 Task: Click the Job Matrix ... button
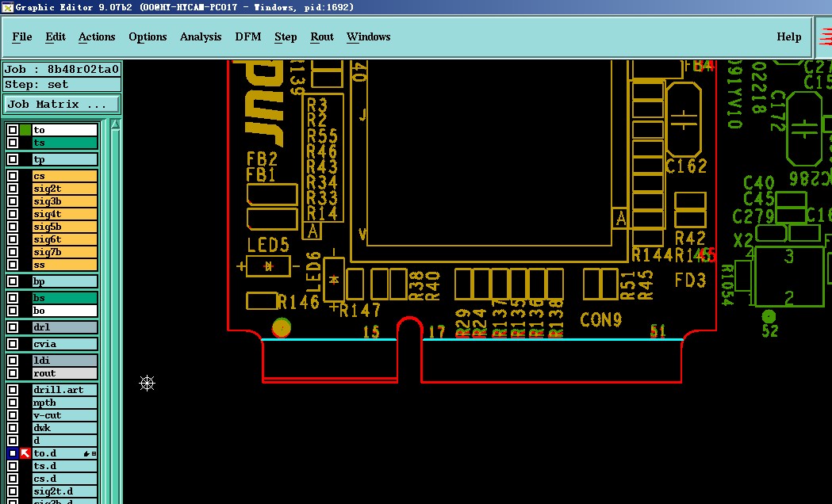pos(62,105)
